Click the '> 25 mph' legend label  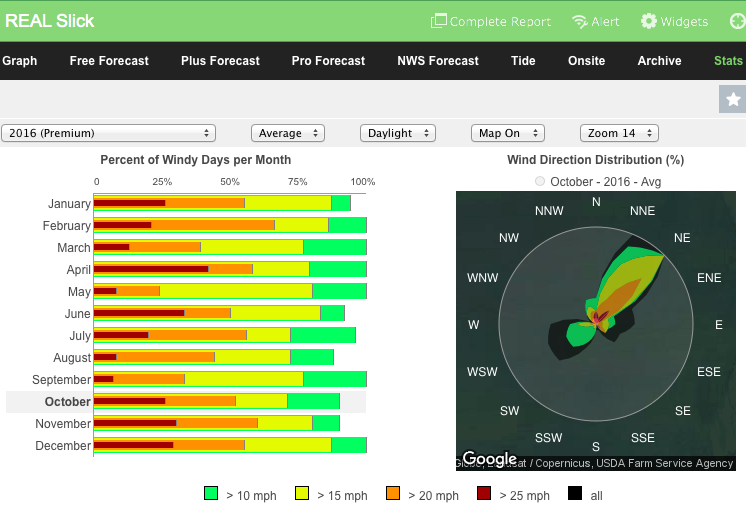tap(524, 495)
